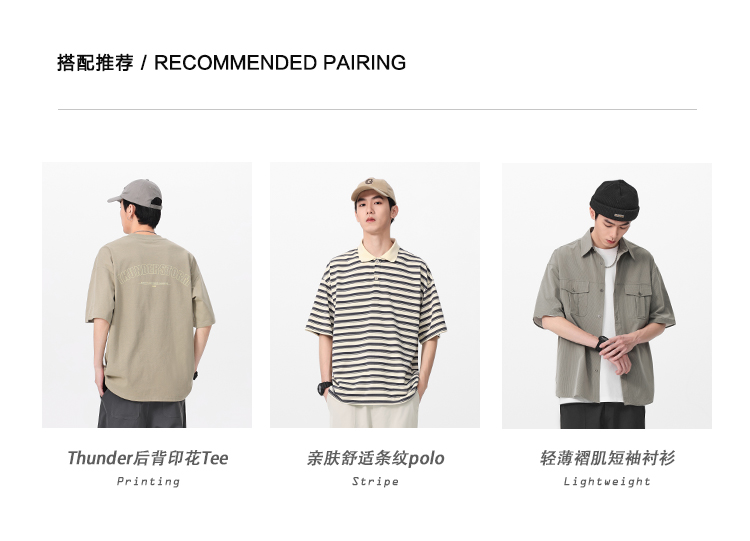Click the 'Printing' subtitle label
750x541 pixels.
pyautogui.click(x=148, y=481)
